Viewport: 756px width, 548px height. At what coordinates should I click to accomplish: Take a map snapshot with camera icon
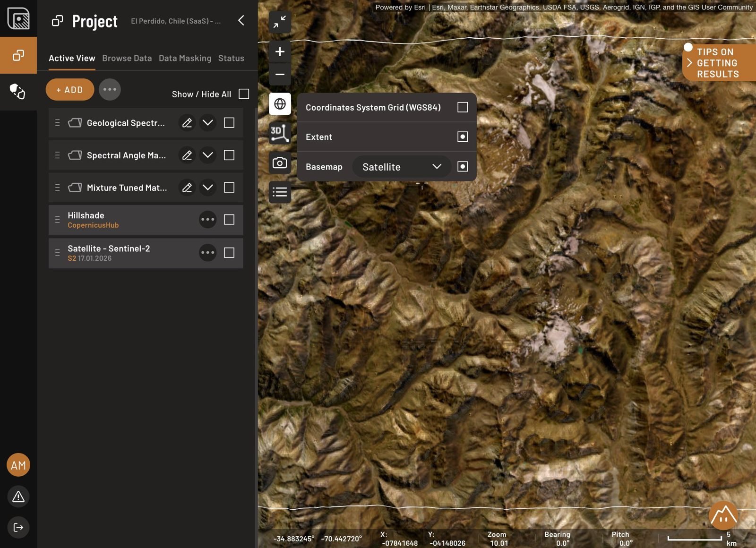click(280, 163)
